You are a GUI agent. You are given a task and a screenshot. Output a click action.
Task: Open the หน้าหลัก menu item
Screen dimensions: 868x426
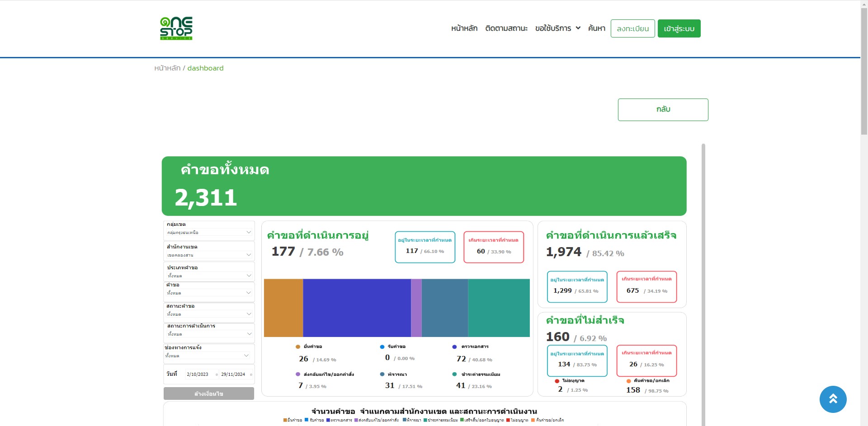(x=464, y=28)
